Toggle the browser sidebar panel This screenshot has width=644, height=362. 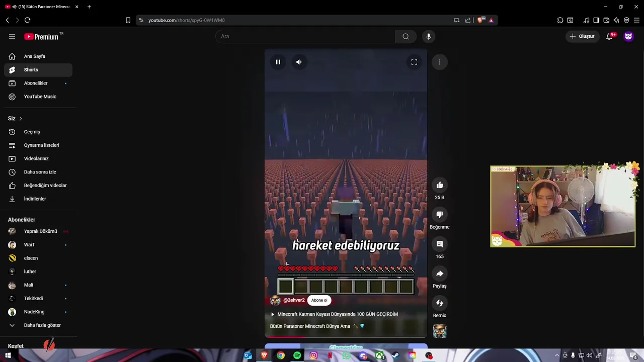[596, 20]
